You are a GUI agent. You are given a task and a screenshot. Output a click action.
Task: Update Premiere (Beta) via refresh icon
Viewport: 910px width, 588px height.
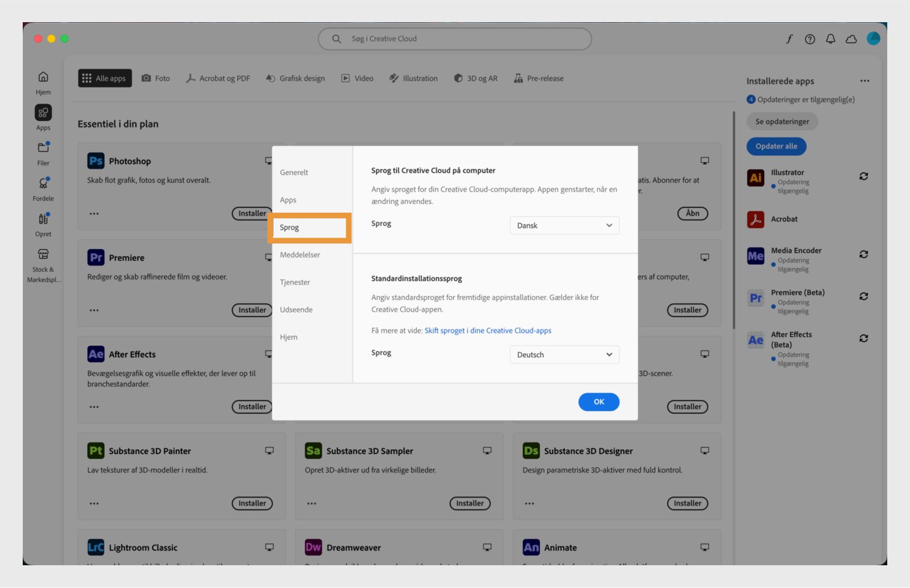click(863, 296)
